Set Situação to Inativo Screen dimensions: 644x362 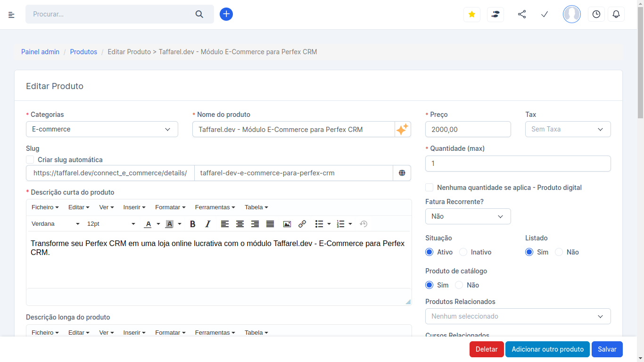(464, 252)
